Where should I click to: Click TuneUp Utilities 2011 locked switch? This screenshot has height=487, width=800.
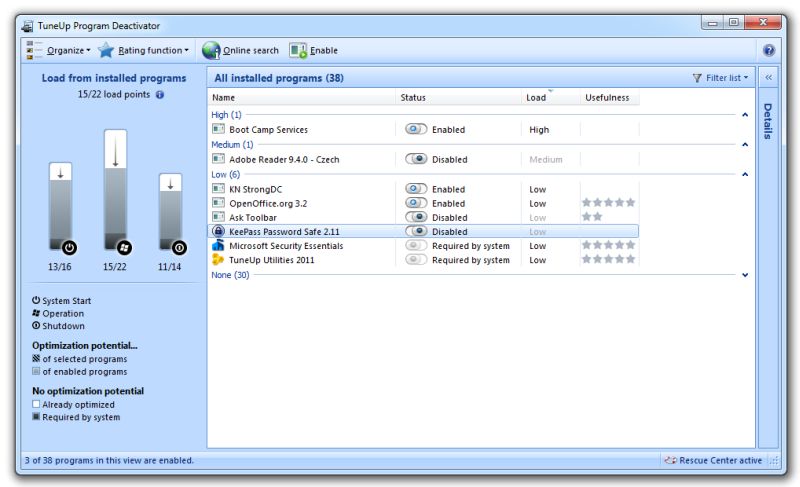click(416, 260)
